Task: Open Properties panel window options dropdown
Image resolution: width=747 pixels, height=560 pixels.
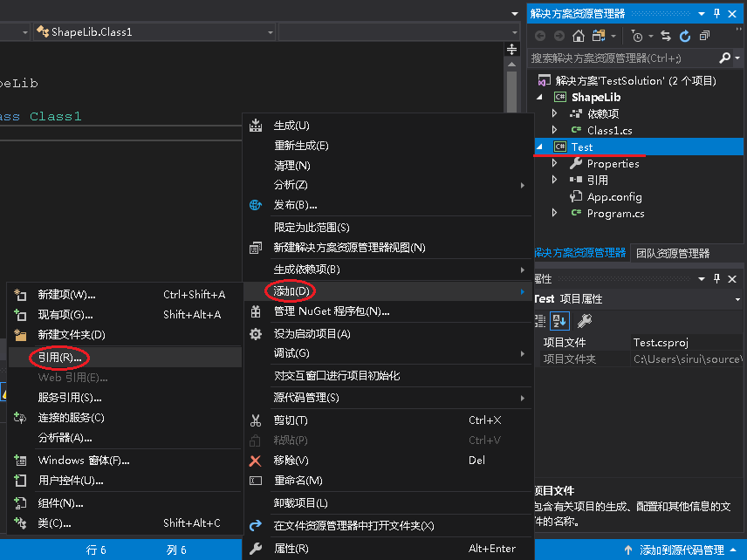Action: point(702,279)
